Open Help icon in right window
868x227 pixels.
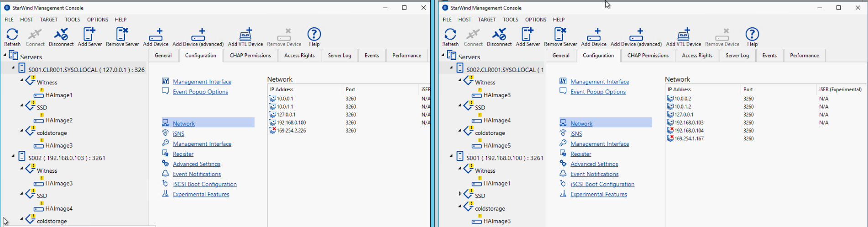752,37
